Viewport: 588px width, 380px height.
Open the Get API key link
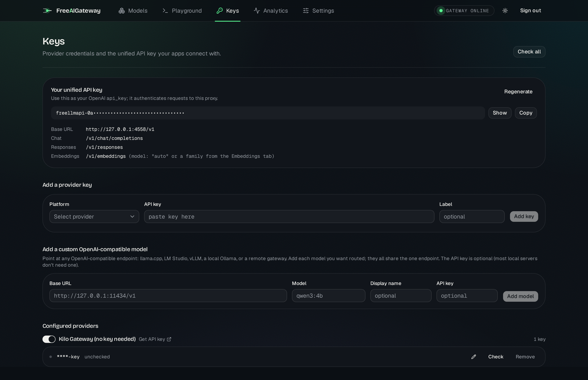pos(155,339)
